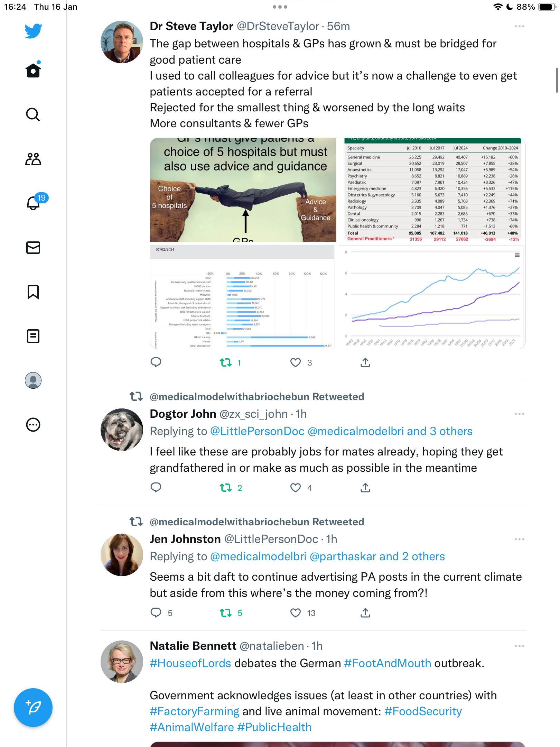Open Retweeted label above Dogtor John's tweet

(x=257, y=397)
